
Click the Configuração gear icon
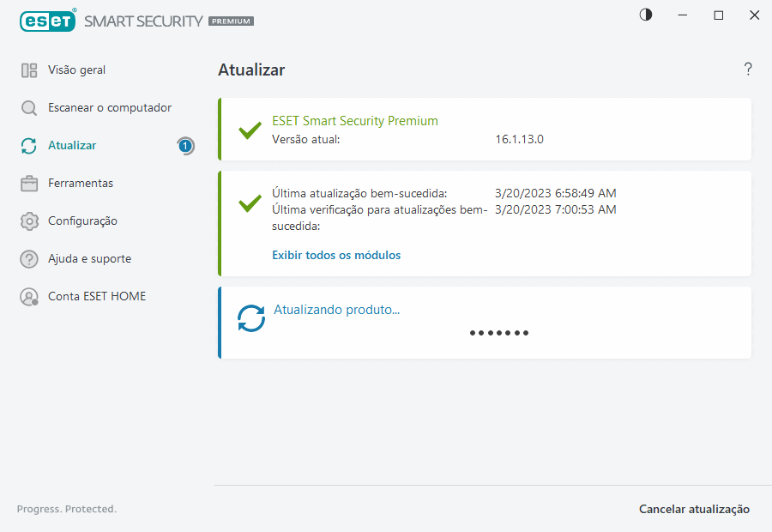(x=29, y=221)
